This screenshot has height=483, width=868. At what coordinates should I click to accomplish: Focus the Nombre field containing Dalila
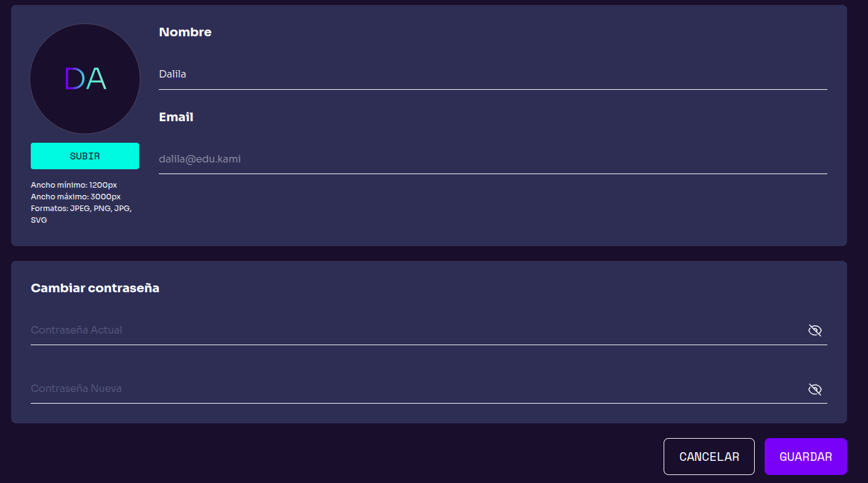[x=492, y=74]
